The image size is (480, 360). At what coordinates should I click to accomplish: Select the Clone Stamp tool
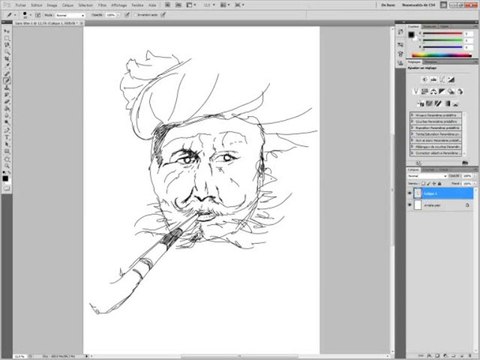(x=6, y=88)
